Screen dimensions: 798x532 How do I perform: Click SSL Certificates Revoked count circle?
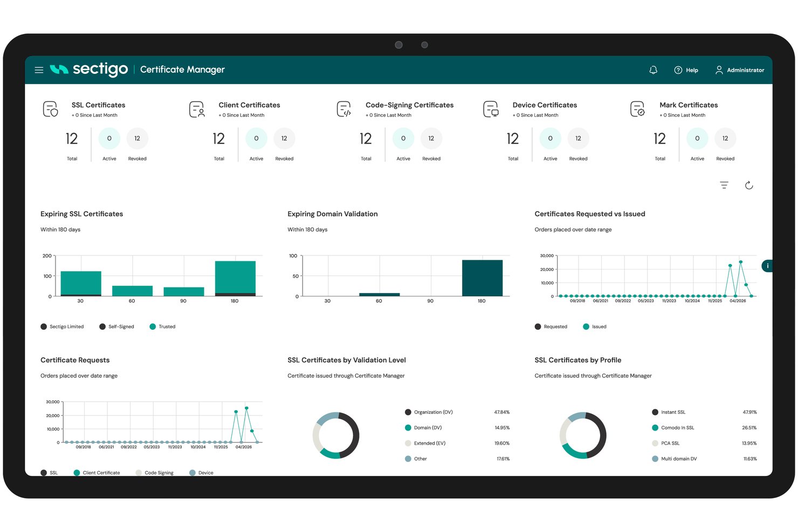point(137,139)
